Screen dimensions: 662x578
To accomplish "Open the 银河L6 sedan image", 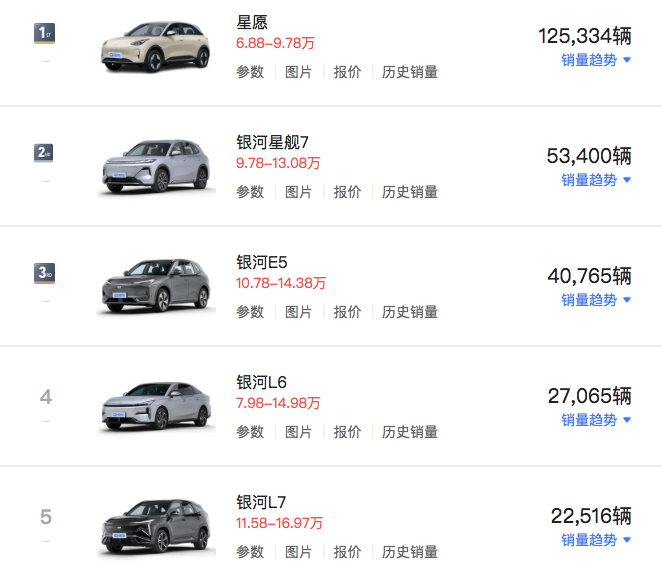I will 156,407.
